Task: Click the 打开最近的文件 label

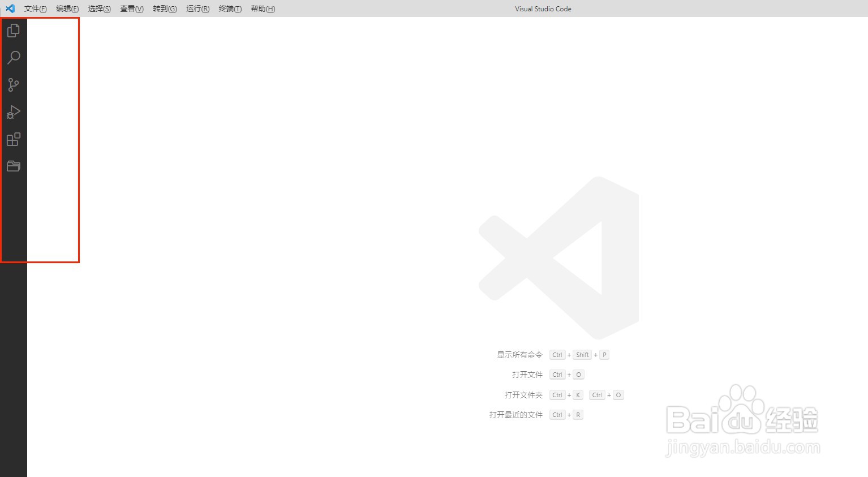Action: [516, 415]
